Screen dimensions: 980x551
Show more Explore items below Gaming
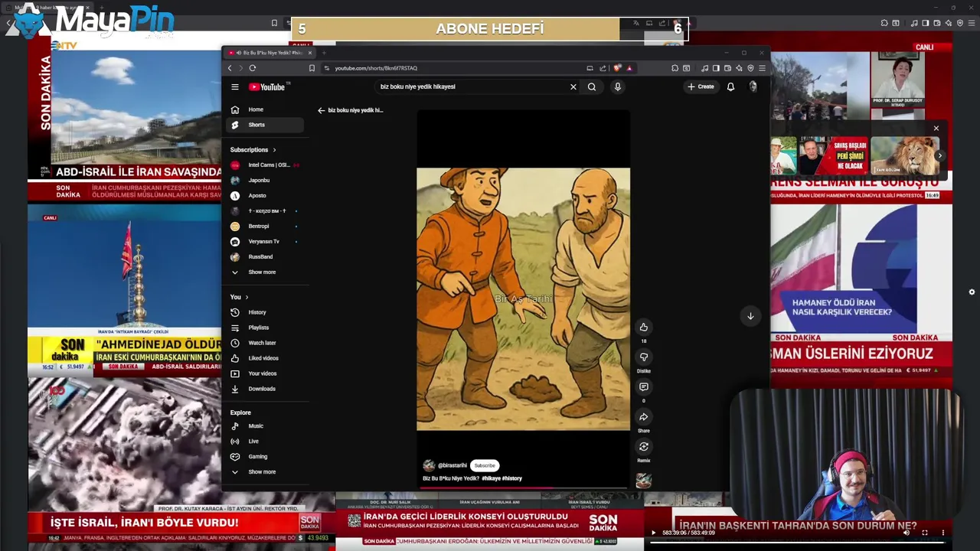pyautogui.click(x=265, y=472)
